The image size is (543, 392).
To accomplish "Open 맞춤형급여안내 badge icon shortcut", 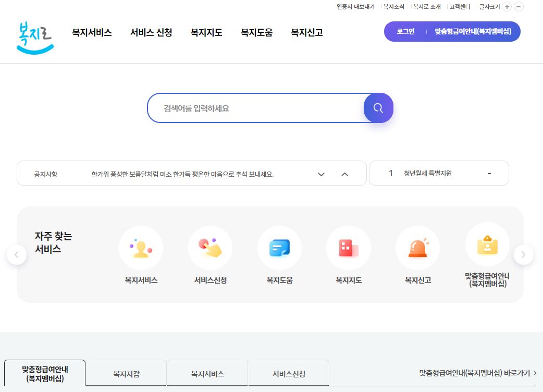I will click(x=488, y=244).
